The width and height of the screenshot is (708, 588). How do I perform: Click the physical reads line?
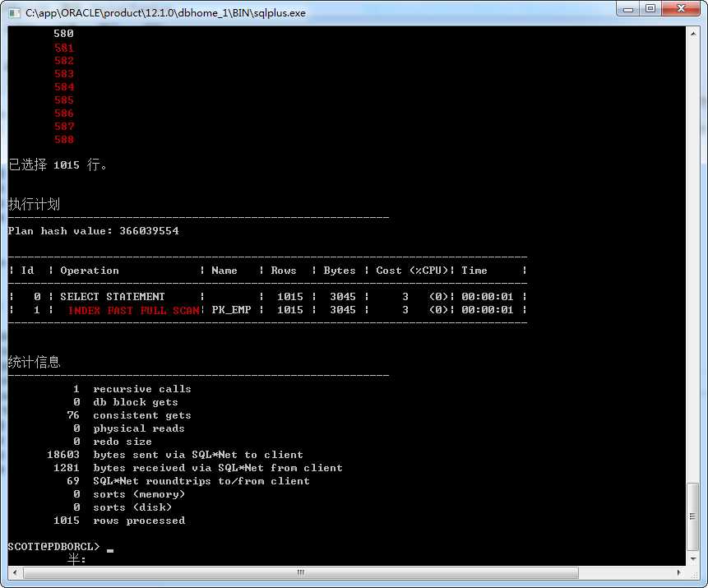[x=128, y=428]
